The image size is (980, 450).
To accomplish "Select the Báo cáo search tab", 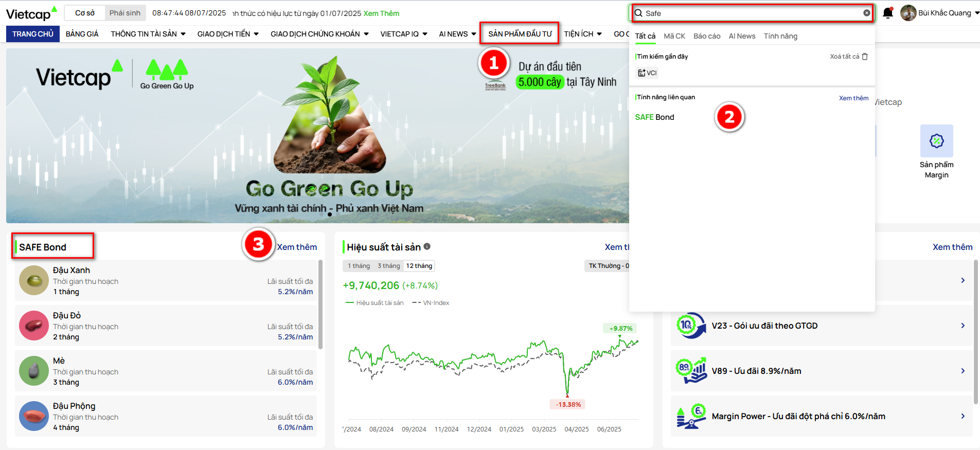I will click(x=707, y=36).
